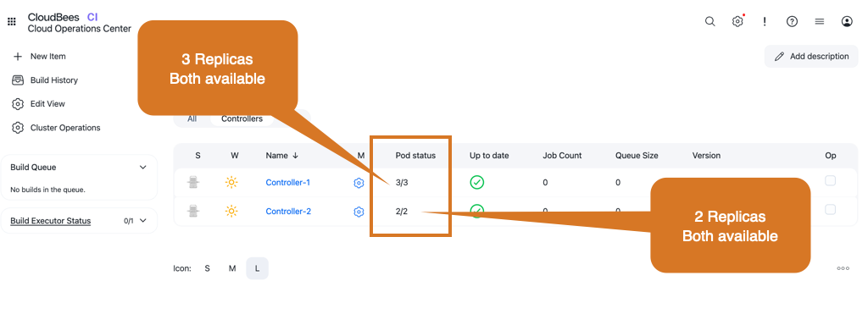Screen dimensions: 868x314
Task: Check the Op checkbox for Controller-2
Action: pos(831,210)
